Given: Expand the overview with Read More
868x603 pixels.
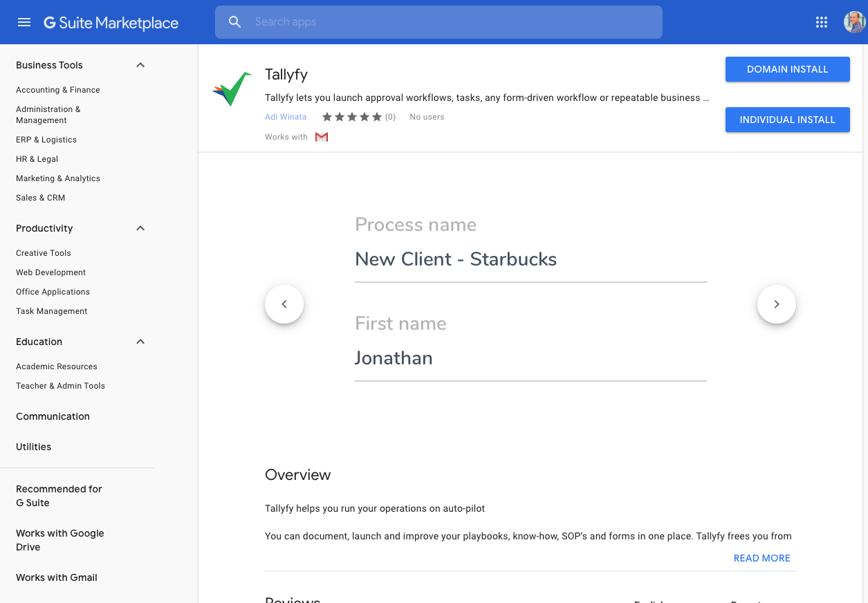Looking at the screenshot, I should [761, 558].
